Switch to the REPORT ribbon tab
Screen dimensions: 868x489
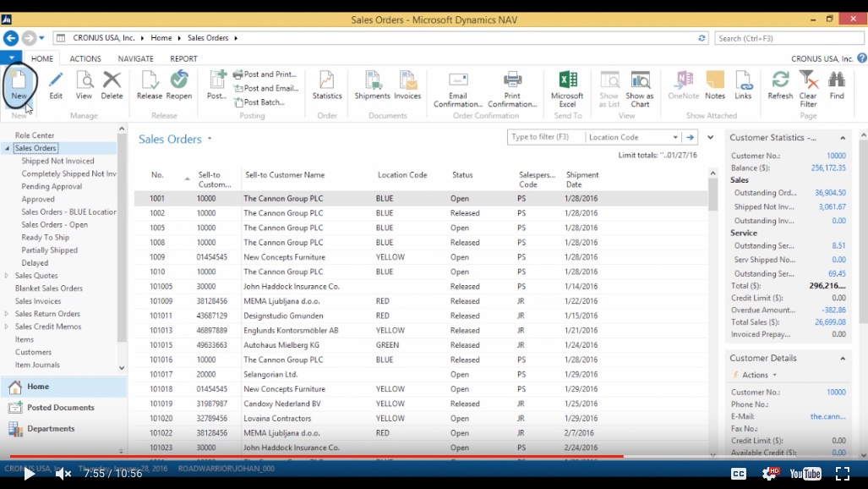(x=183, y=58)
